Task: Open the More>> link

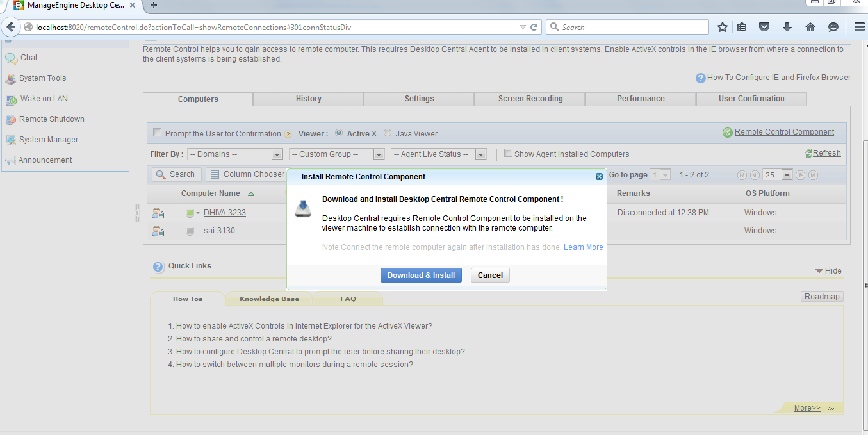Action: coord(807,408)
